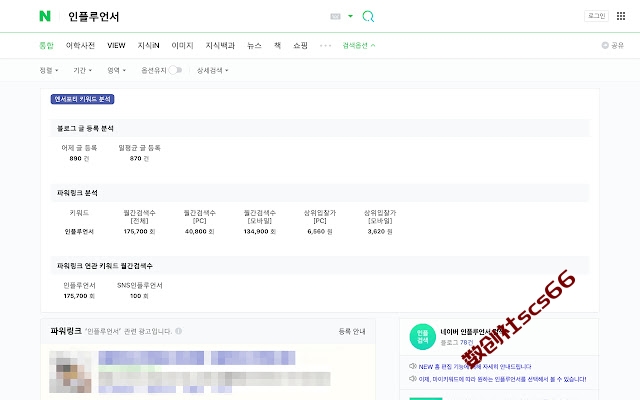Open the 영역 area dropdown
640x400 pixels.
tap(117, 70)
